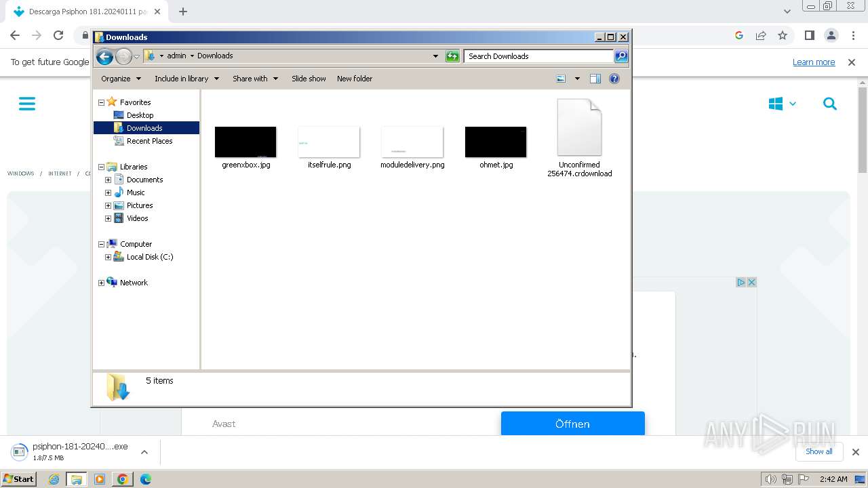This screenshot has width=868, height=488.
Task: Click Slide show in the toolbar
Action: [x=309, y=79]
